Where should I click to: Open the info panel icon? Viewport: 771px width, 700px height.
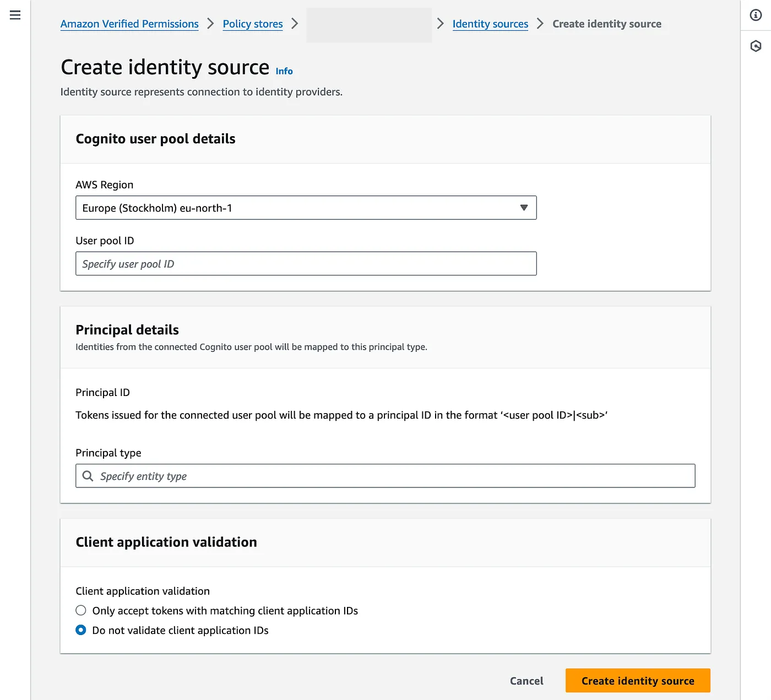[x=756, y=15]
